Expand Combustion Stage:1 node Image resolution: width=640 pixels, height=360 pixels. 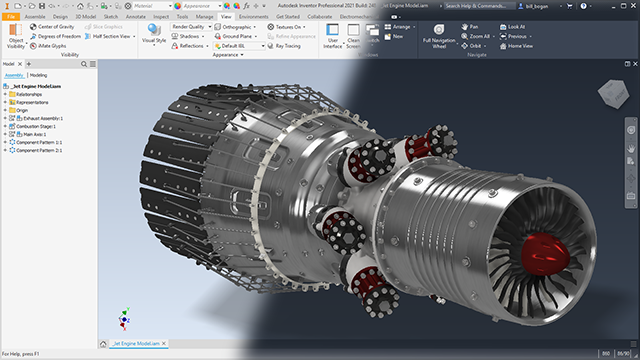click(x=5, y=127)
